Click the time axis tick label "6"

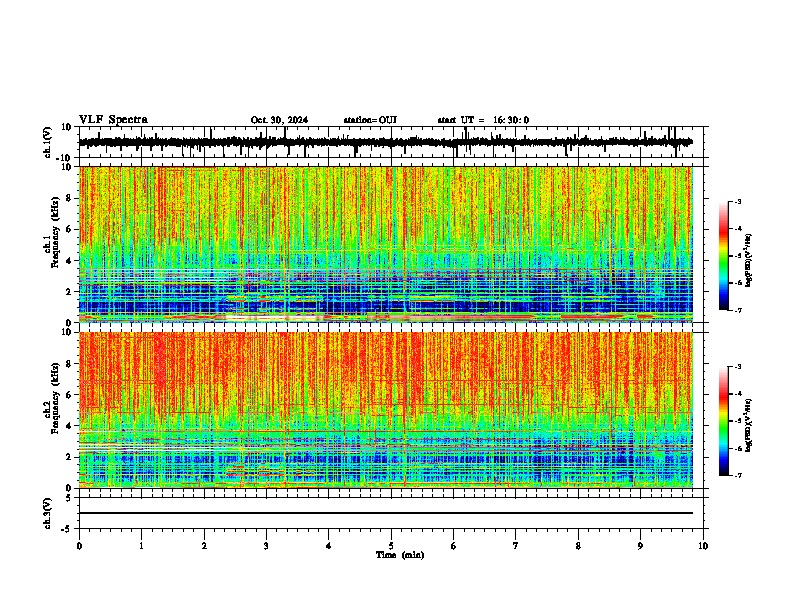(453, 546)
